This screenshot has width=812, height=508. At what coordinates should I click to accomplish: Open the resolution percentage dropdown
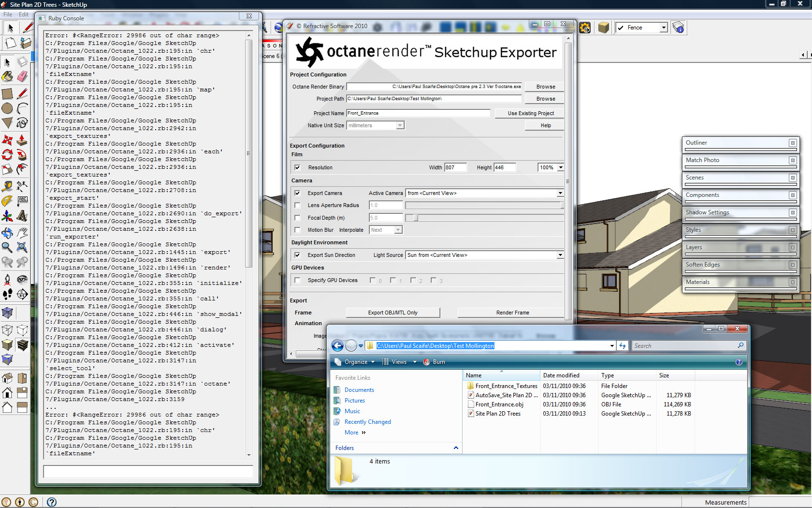pos(560,167)
